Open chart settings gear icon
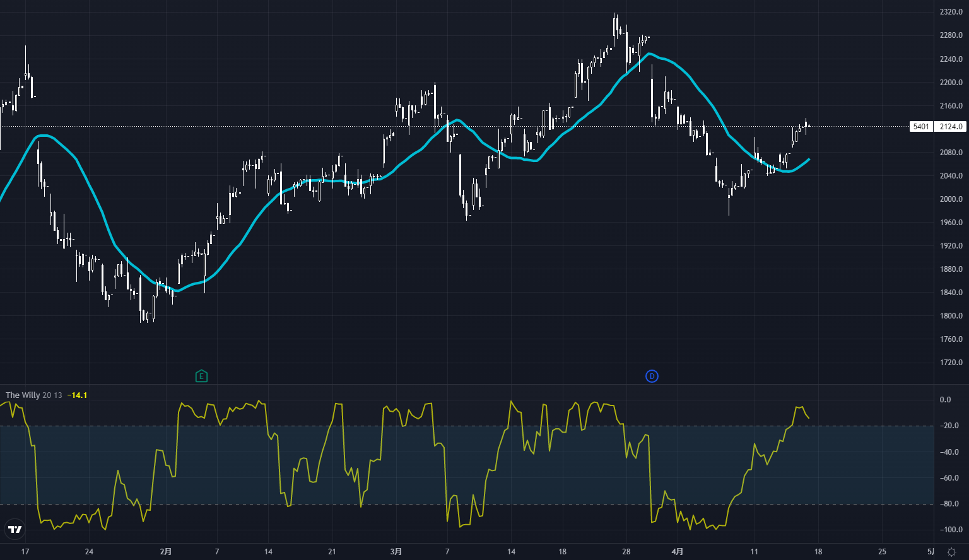Viewport: 969px width, 560px height. pyautogui.click(x=951, y=552)
